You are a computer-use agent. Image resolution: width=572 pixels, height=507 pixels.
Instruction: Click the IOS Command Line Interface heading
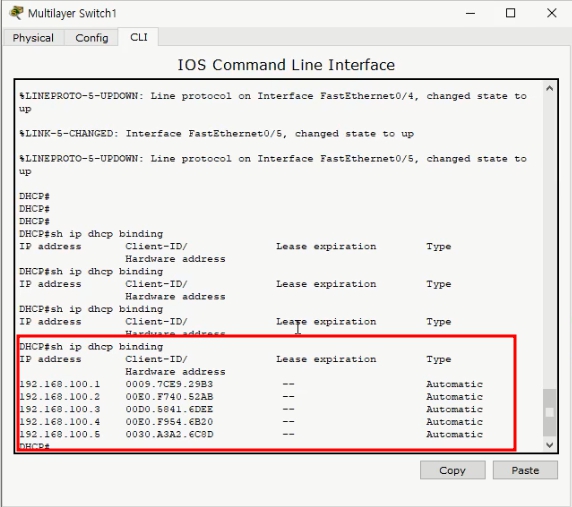point(286,65)
